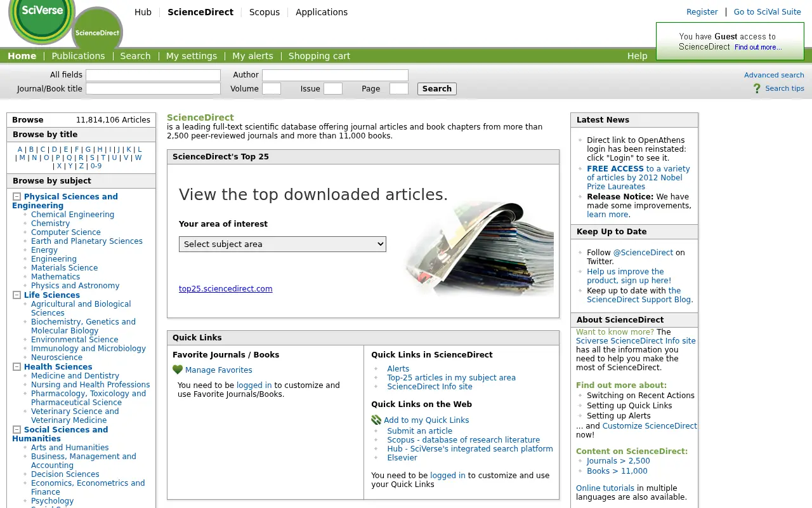
Task: Click the Page input box
Action: pos(399,89)
